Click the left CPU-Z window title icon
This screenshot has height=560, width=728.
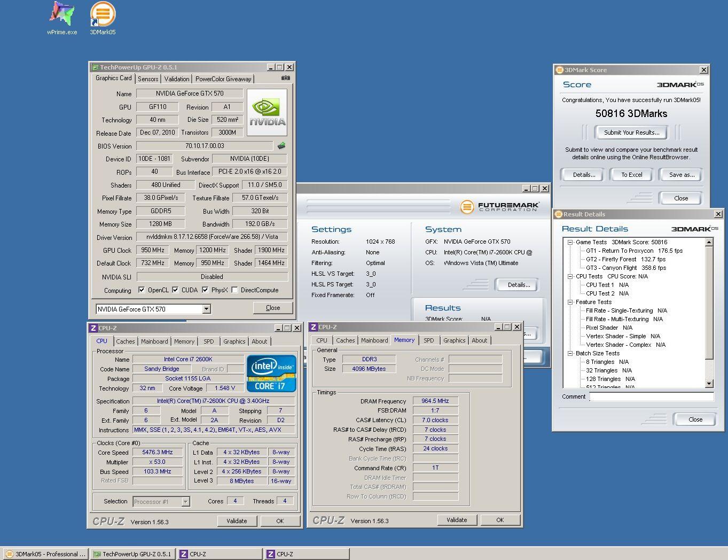coord(93,328)
